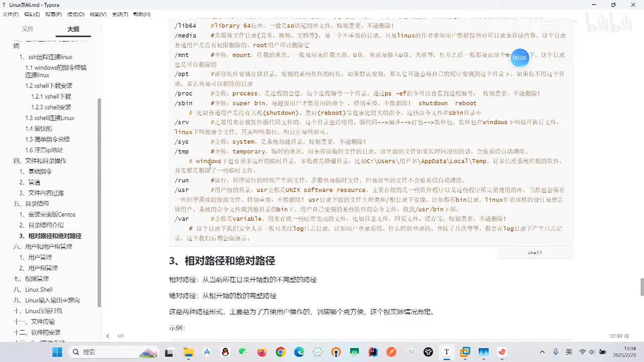Go to outline 1.1 windows的指令终端连接linux
This screenshot has width=644, height=362.
pos(56,71)
